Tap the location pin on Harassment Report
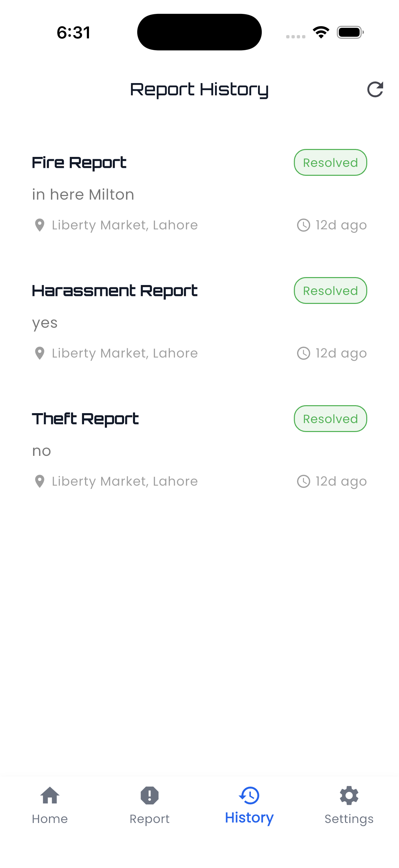The height and width of the screenshot is (868, 399). point(40,353)
